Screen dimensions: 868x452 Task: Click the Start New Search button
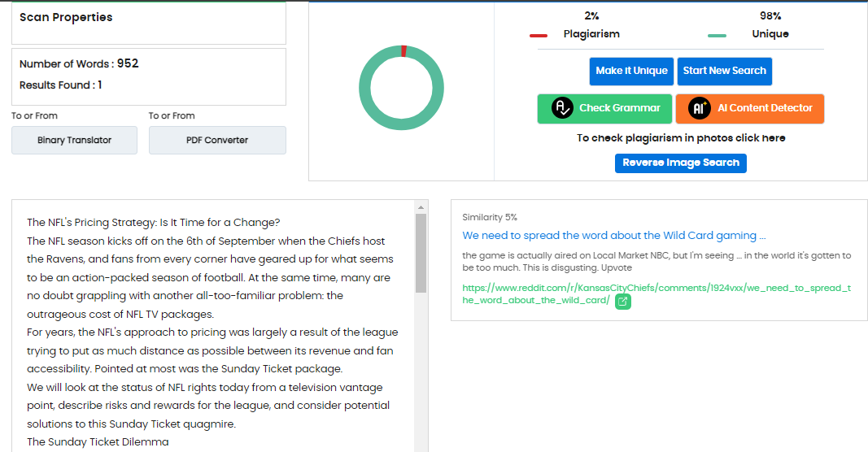click(725, 72)
